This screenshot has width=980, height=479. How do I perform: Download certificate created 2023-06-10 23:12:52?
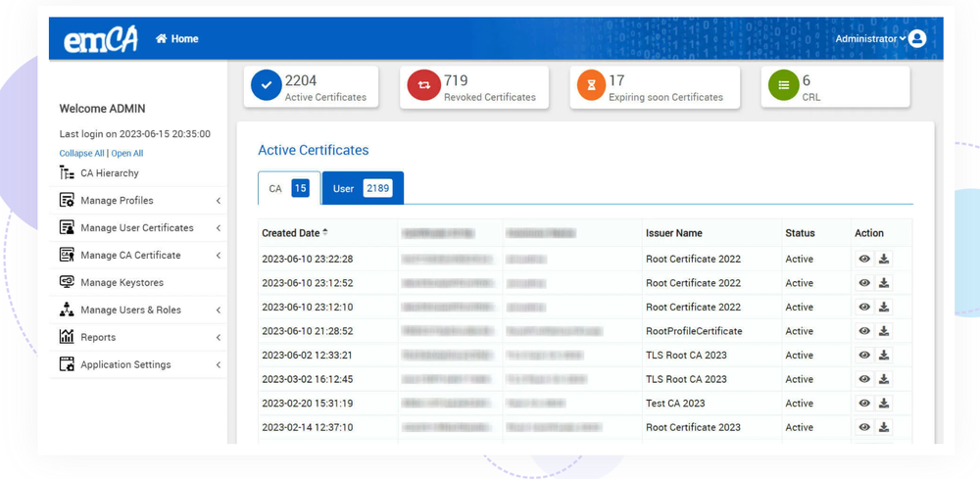point(884,283)
